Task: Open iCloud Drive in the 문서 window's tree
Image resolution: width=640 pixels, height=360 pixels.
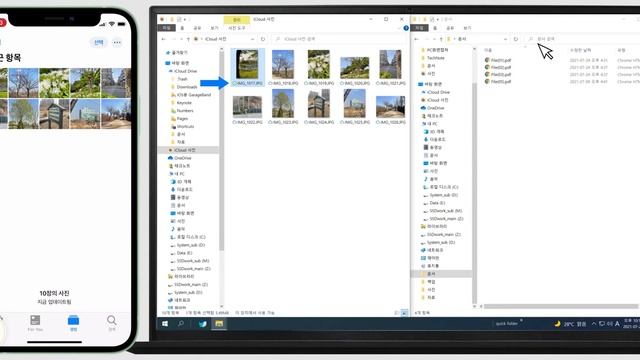Action: (x=436, y=92)
